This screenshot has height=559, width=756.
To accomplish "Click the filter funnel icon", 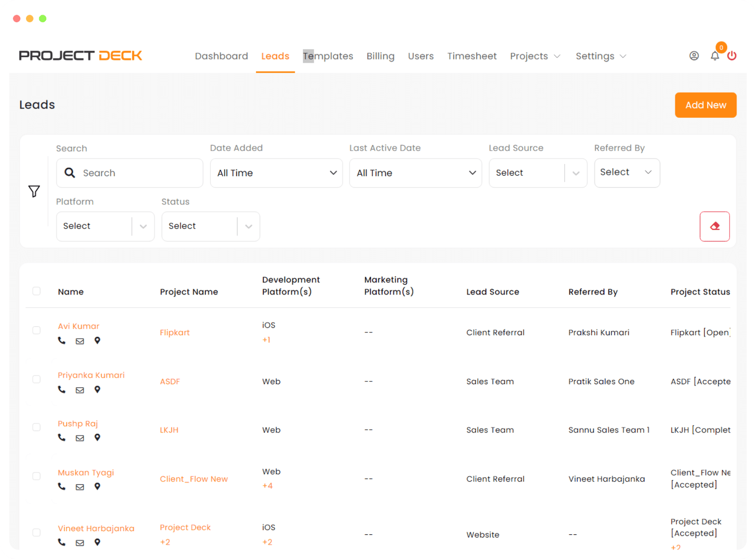I will 34,191.
